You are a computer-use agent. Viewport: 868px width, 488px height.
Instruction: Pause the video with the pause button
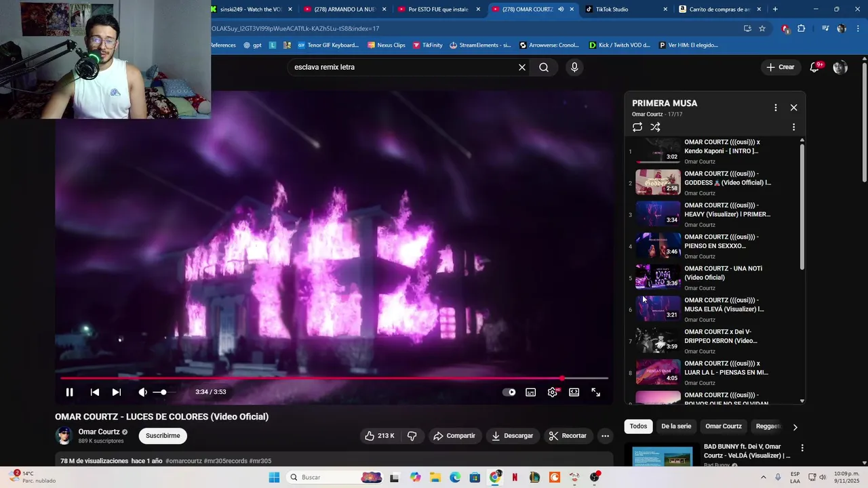pos(69,392)
